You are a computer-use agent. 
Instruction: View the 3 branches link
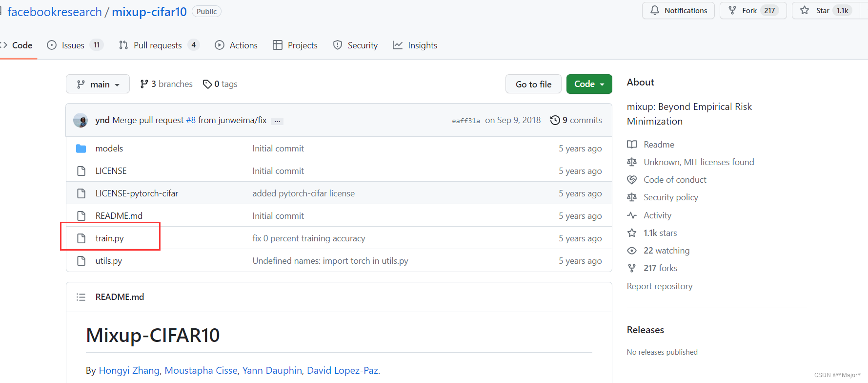tap(166, 84)
